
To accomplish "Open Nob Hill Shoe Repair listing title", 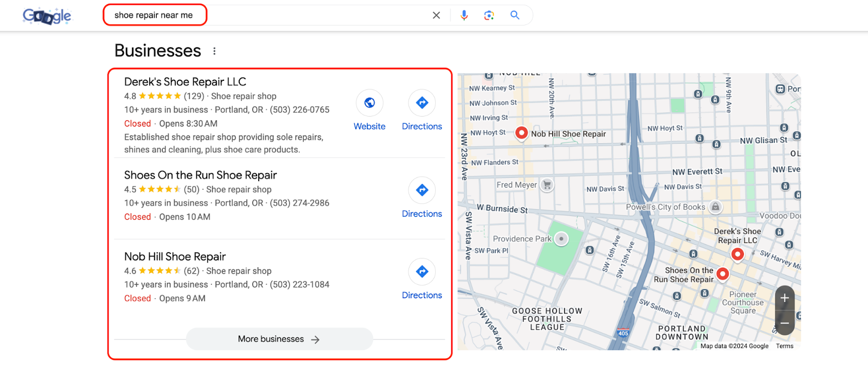I will tap(175, 256).
